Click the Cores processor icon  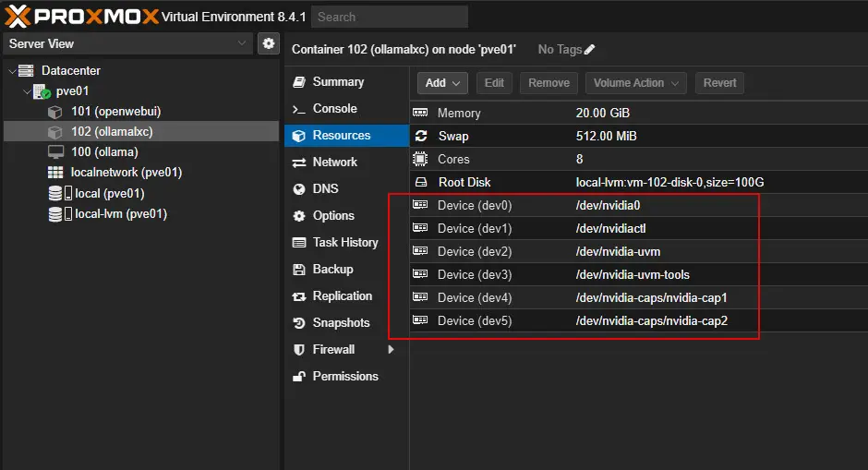421,159
